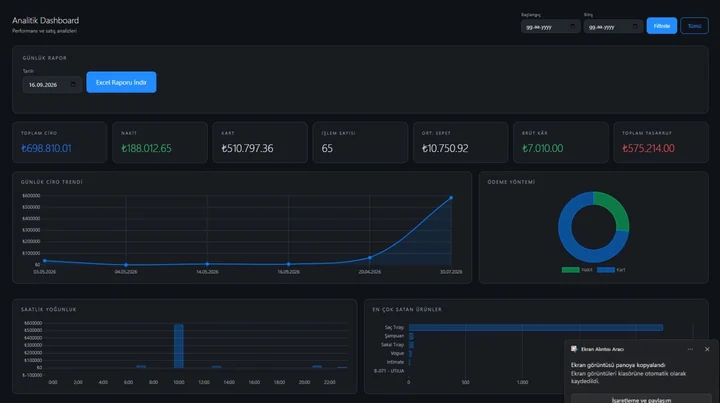Toggle Nakit legend in payment method chart
The height and width of the screenshot is (403, 720).
[577, 270]
